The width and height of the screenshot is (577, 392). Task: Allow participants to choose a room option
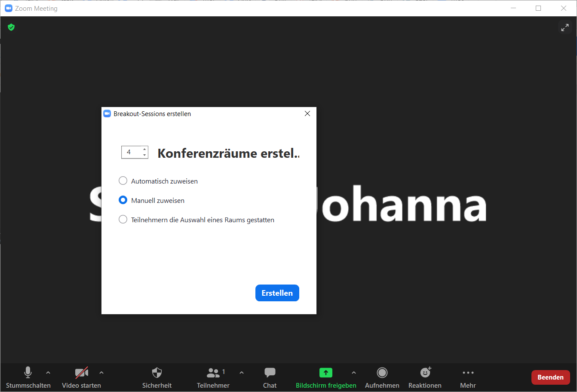click(123, 220)
